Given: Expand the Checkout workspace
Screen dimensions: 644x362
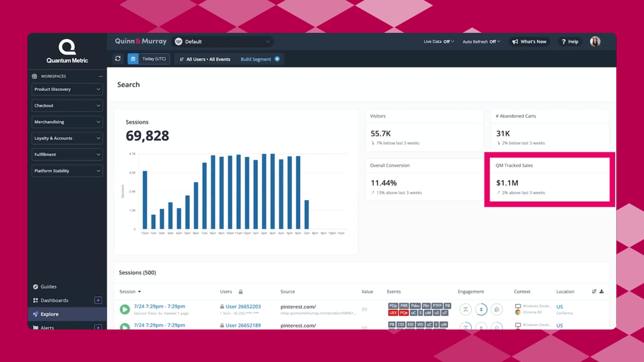Looking at the screenshot, I should tap(67, 106).
